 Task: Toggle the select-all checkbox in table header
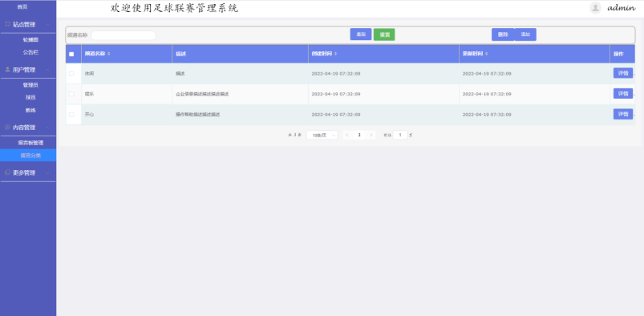click(x=71, y=55)
